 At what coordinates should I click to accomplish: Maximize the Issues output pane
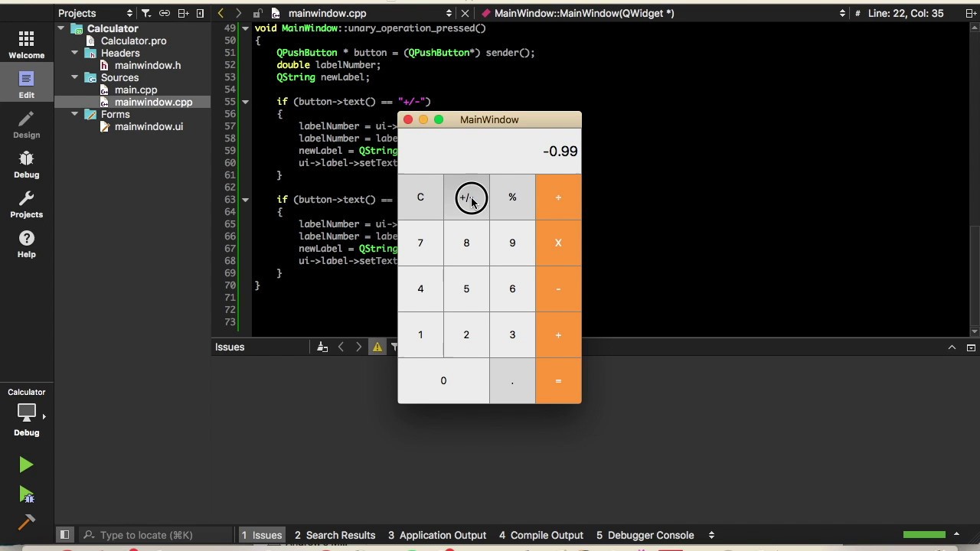pos(971,347)
